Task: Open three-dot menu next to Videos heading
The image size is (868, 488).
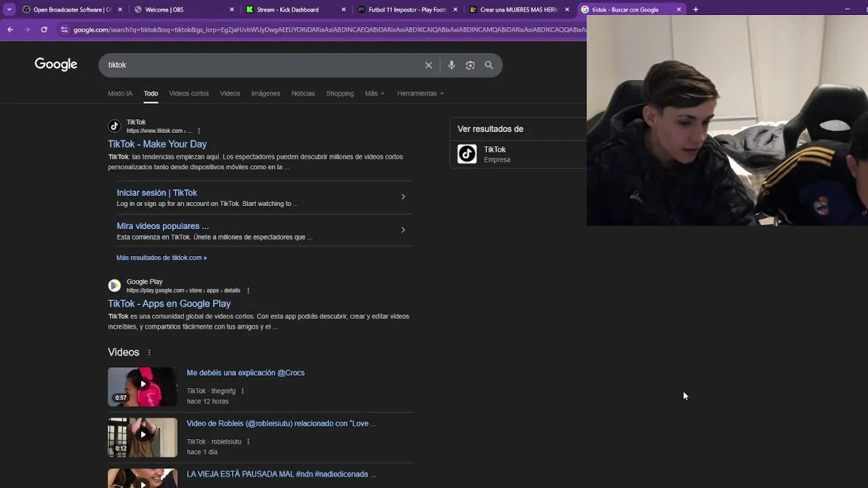Action: click(x=149, y=352)
